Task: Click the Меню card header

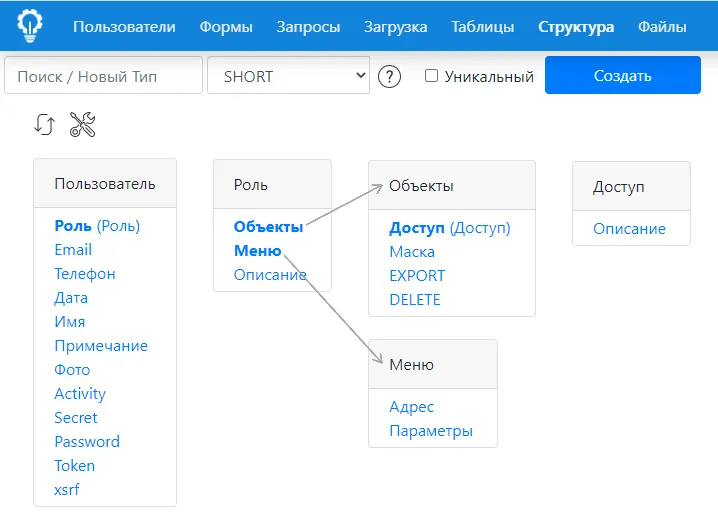Action: tap(433, 365)
